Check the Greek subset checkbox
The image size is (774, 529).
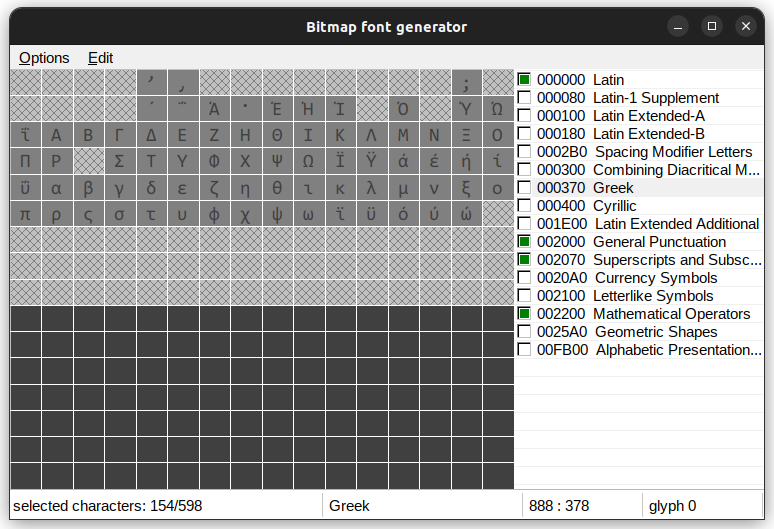point(524,188)
